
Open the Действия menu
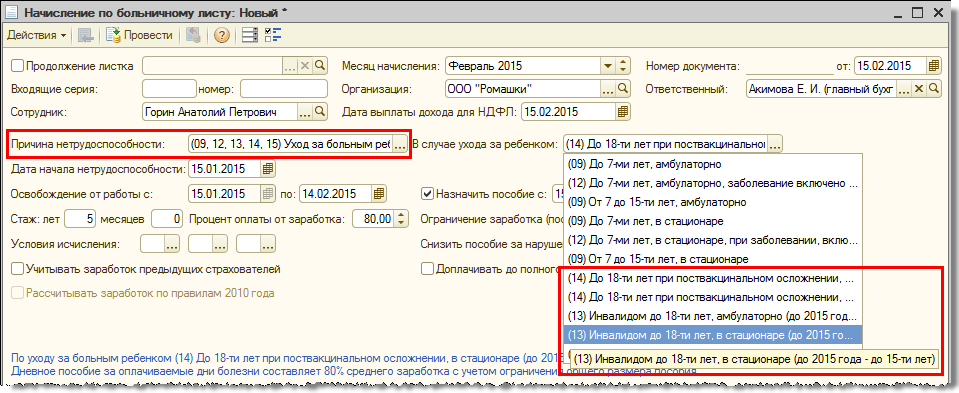37,35
